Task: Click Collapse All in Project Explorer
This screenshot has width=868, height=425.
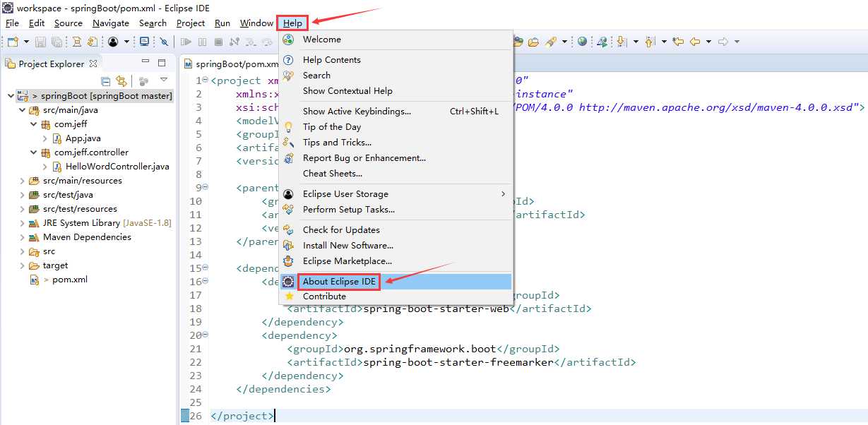Action: pyautogui.click(x=105, y=80)
